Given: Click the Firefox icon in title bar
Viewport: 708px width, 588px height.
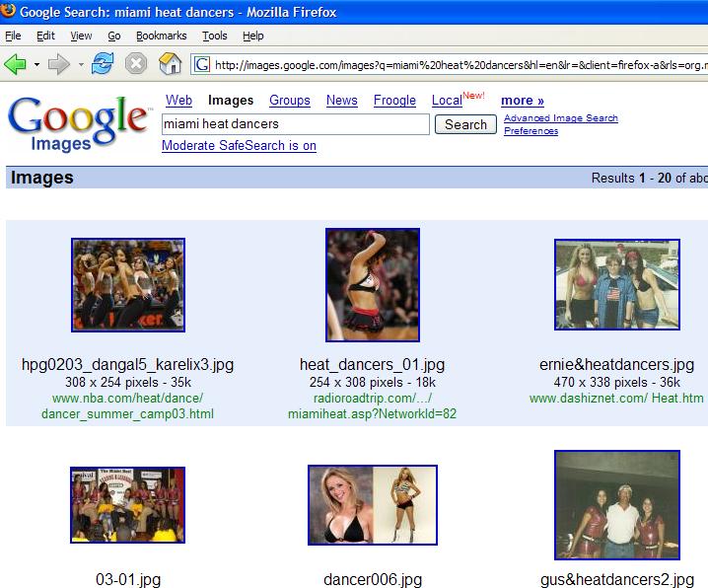Looking at the screenshot, I should [10, 12].
